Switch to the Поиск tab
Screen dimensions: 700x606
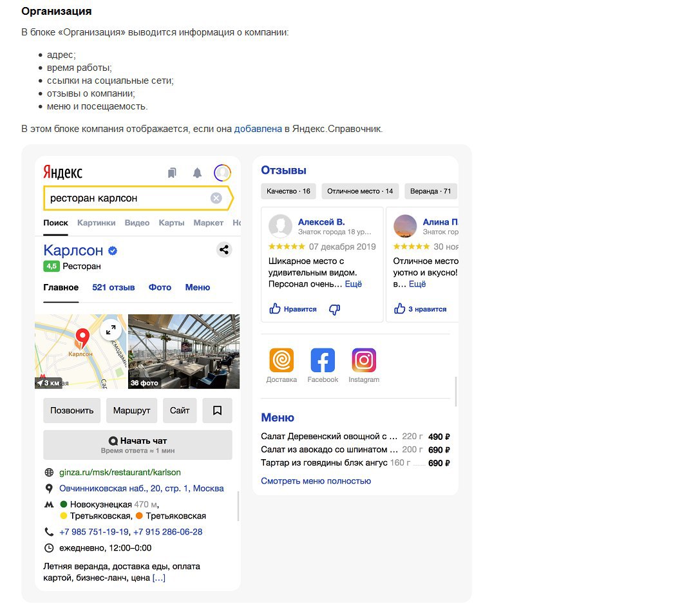56,223
